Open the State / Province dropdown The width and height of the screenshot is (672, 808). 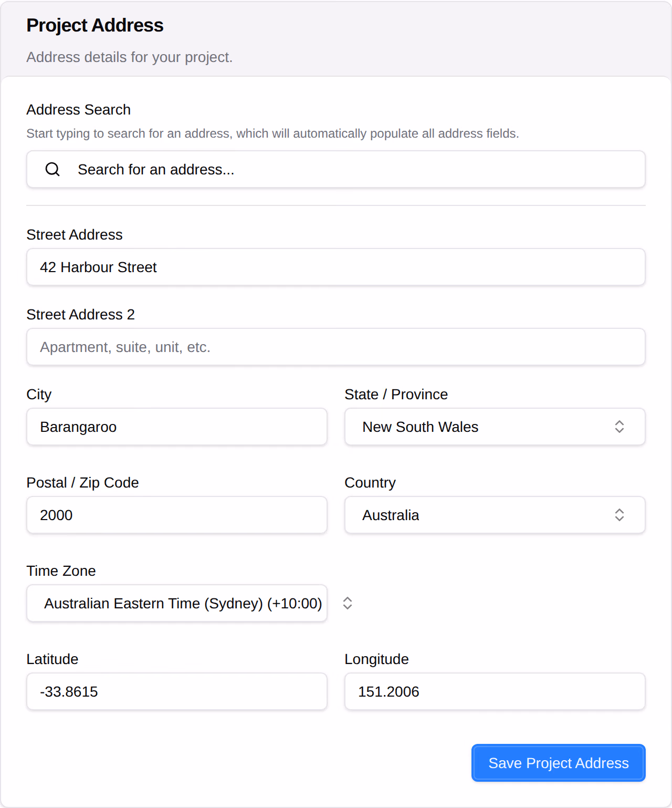click(495, 427)
